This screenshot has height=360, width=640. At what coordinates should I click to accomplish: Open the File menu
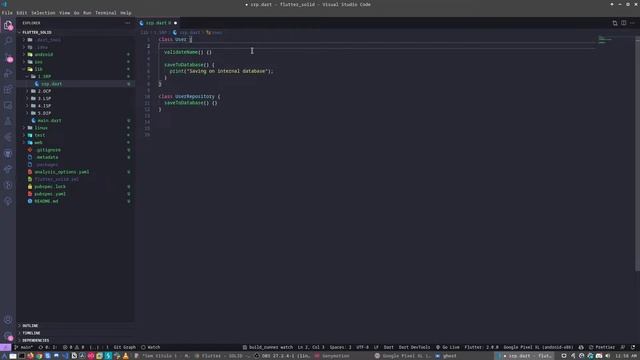[x=7, y=13]
